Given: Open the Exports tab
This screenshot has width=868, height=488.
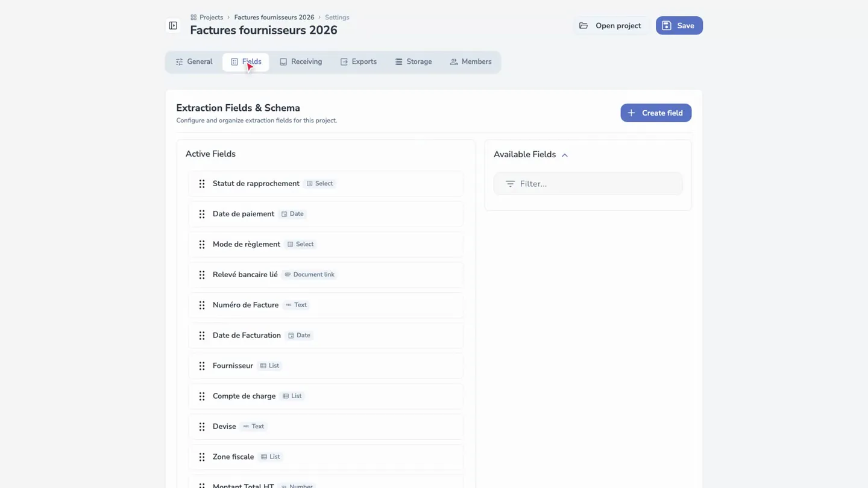Looking at the screenshot, I should [359, 61].
